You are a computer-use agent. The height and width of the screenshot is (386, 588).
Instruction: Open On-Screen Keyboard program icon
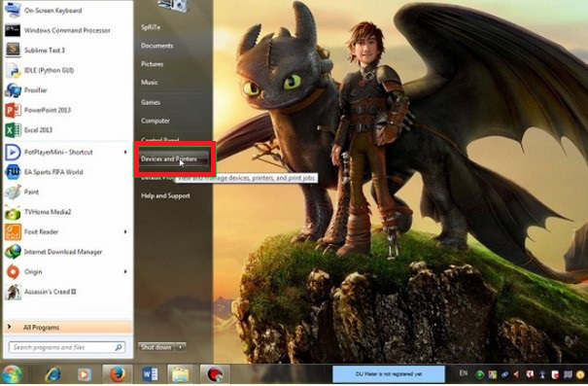pyautogui.click(x=13, y=11)
